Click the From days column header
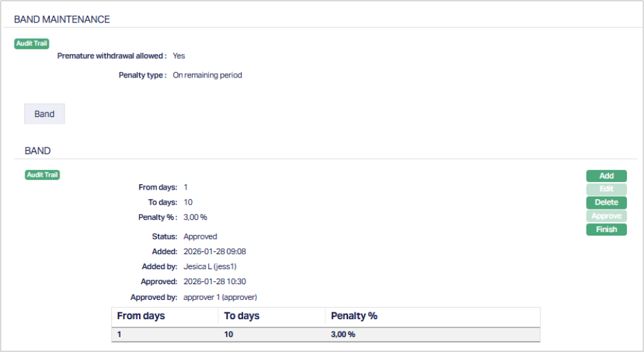Viewport: 644px width, 352px height. coord(141,316)
